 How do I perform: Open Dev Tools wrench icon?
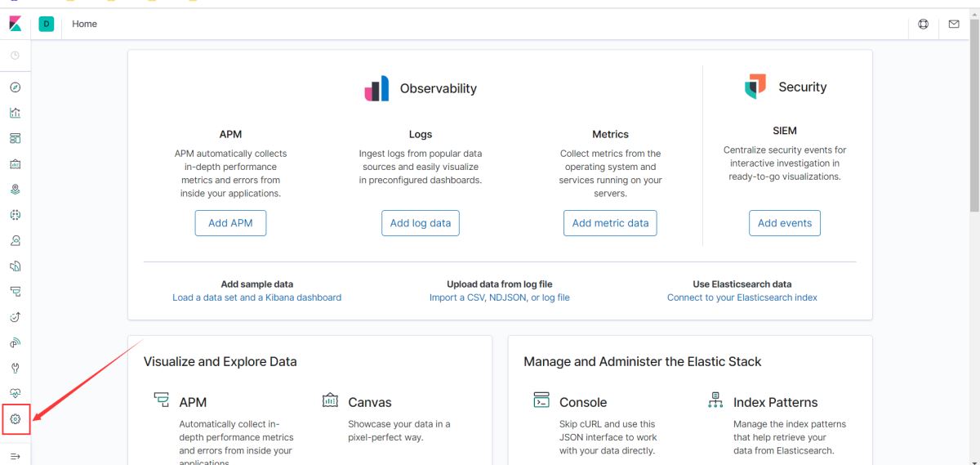tap(15, 368)
